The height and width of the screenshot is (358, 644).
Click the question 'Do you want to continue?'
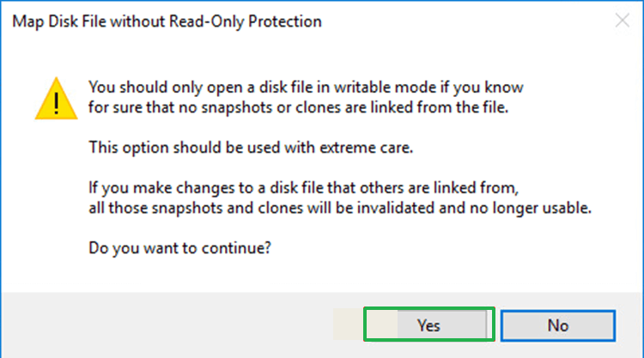180,248
